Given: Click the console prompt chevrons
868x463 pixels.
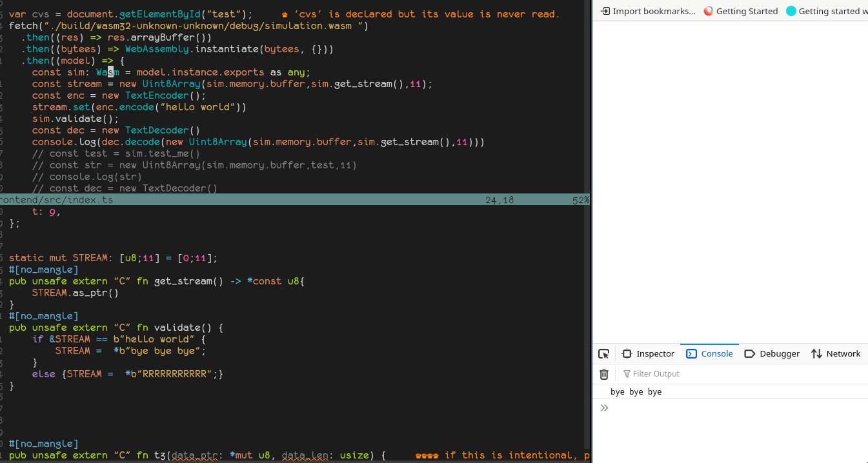Looking at the screenshot, I should click(x=604, y=408).
